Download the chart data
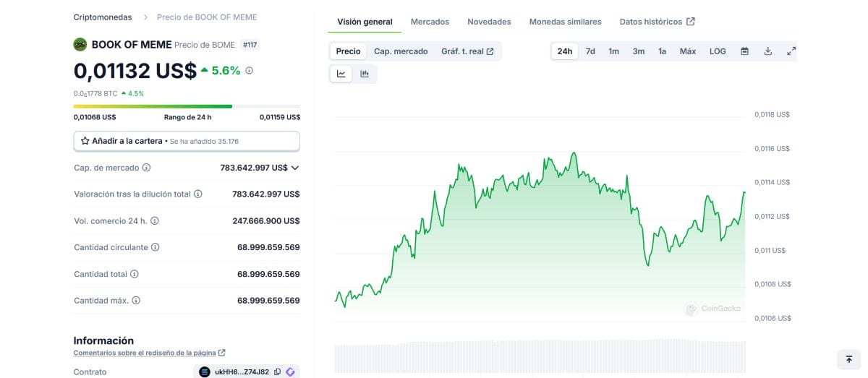 click(x=767, y=51)
